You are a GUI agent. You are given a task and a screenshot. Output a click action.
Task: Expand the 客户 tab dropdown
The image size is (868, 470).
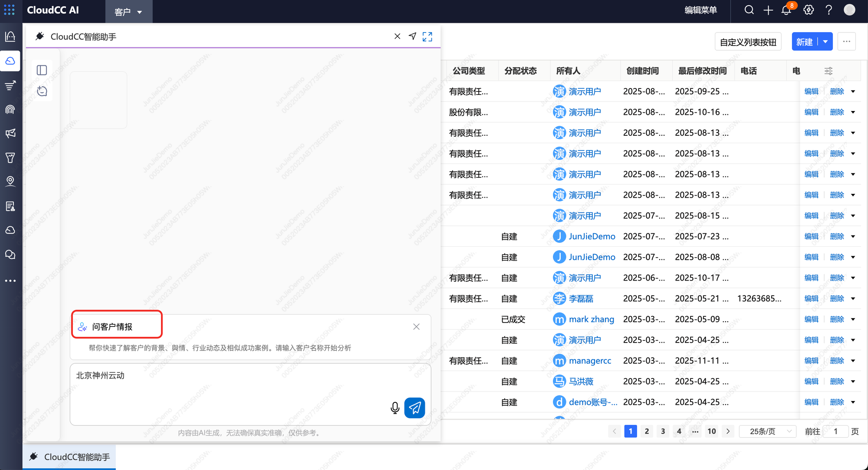pyautogui.click(x=139, y=12)
